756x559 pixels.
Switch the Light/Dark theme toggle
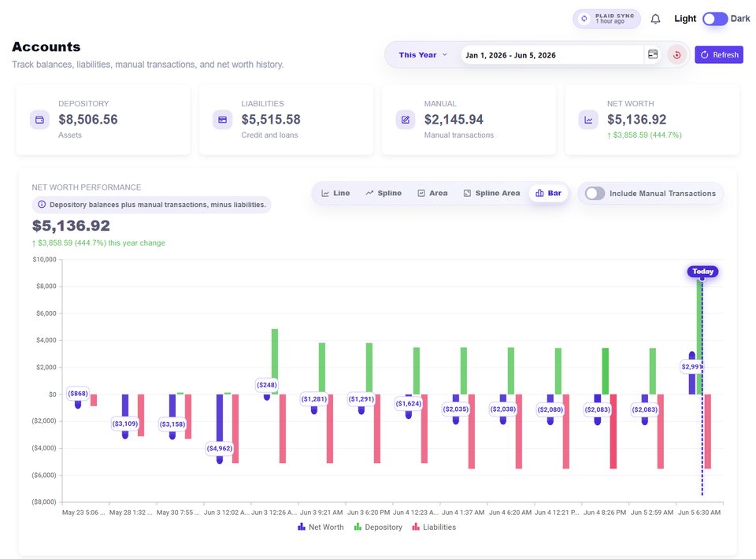click(714, 19)
